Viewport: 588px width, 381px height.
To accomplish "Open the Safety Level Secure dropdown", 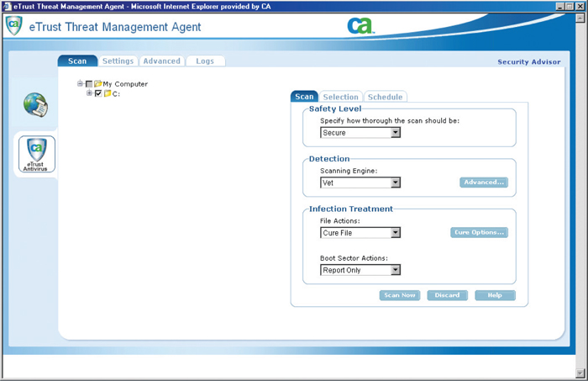I will point(360,133).
